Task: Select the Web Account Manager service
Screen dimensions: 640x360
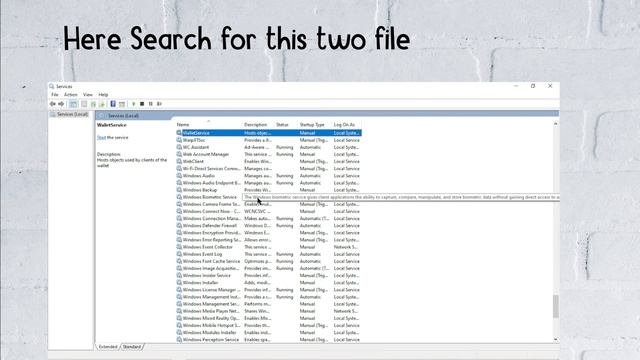Action: [269, 154]
